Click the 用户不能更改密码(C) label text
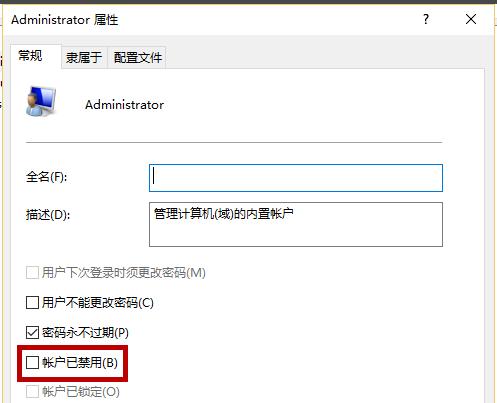Image resolution: width=497 pixels, height=403 pixels. tap(98, 303)
